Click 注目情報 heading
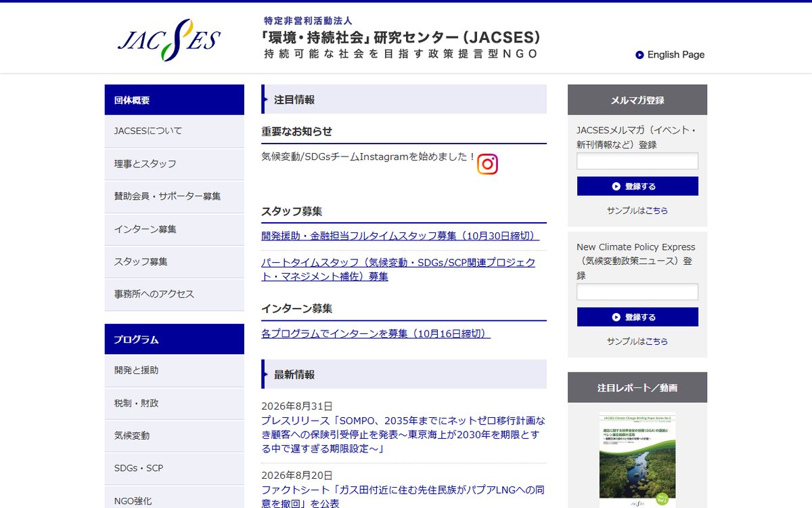Image resolution: width=812 pixels, height=508 pixels. tap(404, 100)
